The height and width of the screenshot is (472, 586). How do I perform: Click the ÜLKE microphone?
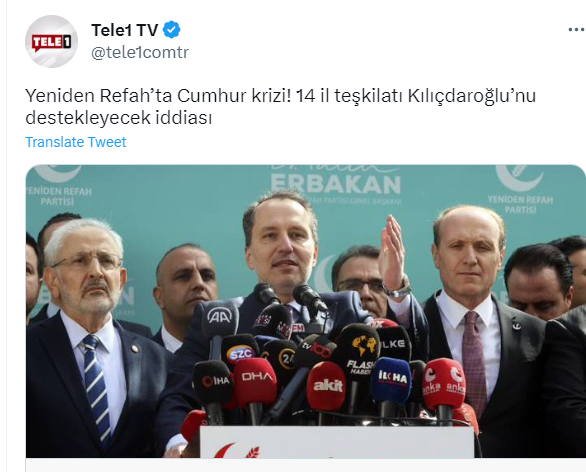(393, 343)
